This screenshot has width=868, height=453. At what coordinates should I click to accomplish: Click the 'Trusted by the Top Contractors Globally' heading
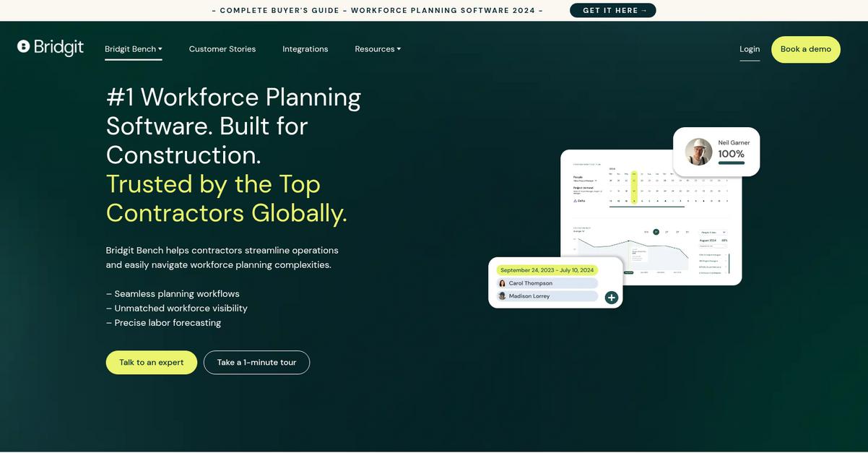click(x=227, y=198)
